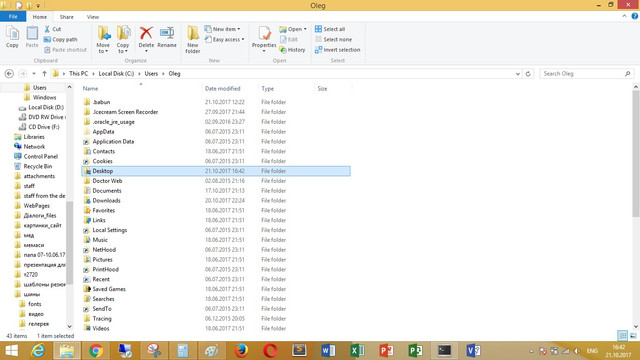Go up one level with Up arrow
640x360 pixels.
coord(44,73)
